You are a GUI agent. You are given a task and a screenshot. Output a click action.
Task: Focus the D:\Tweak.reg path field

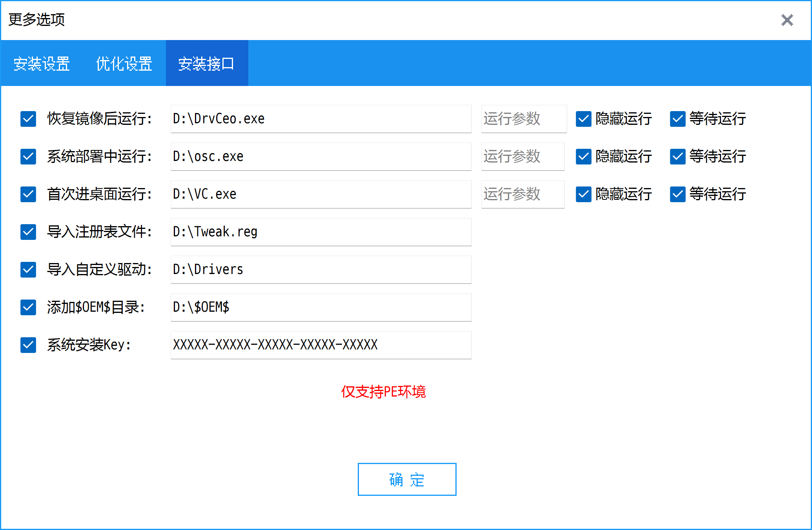tap(321, 232)
